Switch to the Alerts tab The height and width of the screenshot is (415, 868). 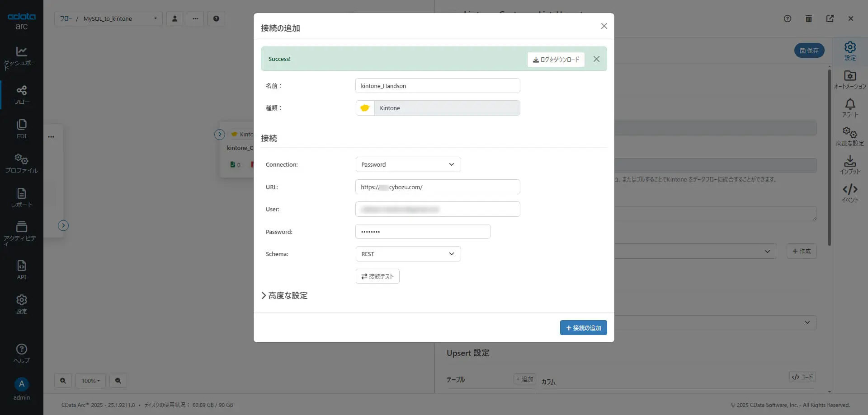(x=850, y=108)
